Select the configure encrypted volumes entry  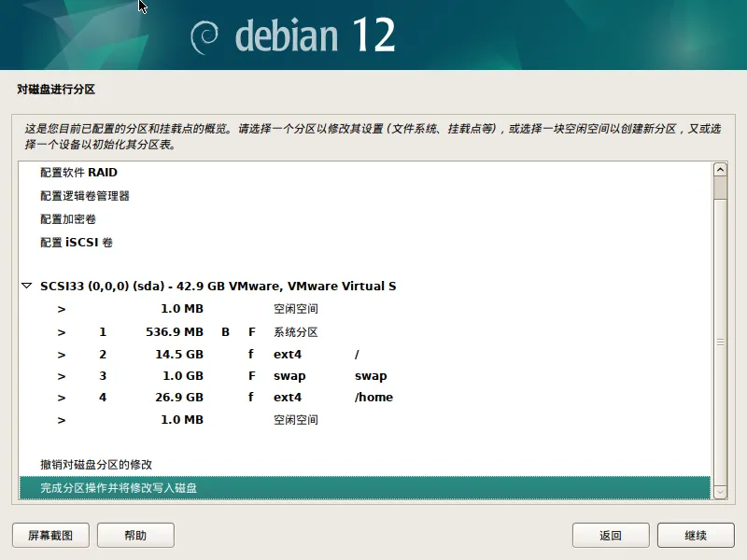365,219
